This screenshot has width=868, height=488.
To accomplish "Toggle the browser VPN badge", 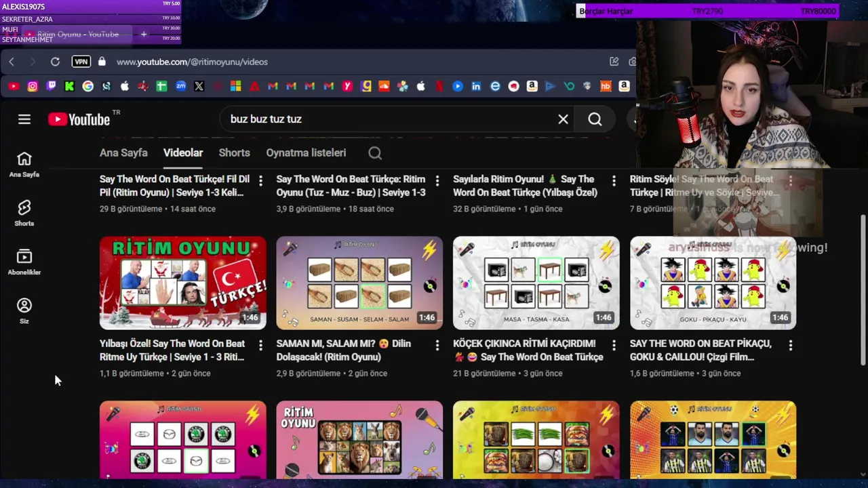I will coord(81,62).
